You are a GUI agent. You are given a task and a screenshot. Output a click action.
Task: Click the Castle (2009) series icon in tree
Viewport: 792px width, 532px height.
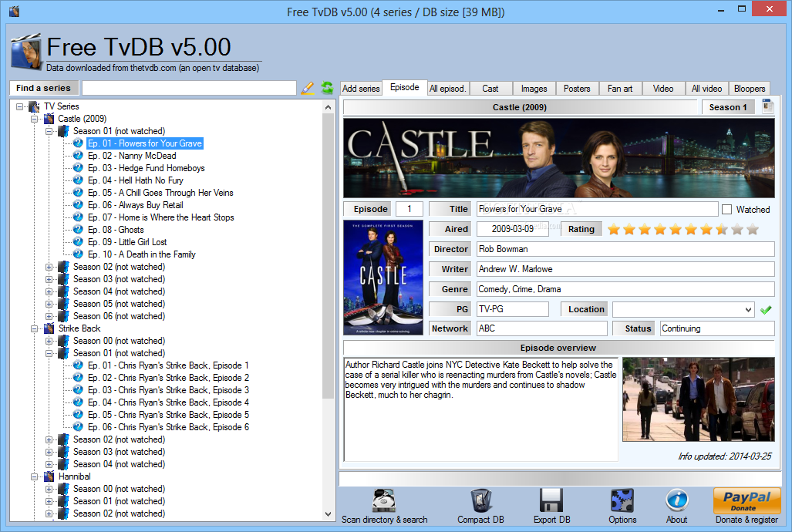click(x=49, y=119)
